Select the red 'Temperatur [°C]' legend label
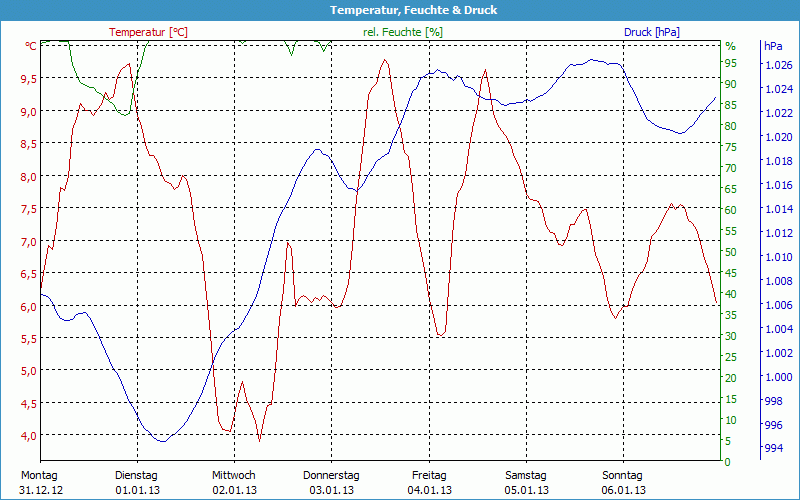The width and height of the screenshot is (800, 500). click(x=148, y=32)
